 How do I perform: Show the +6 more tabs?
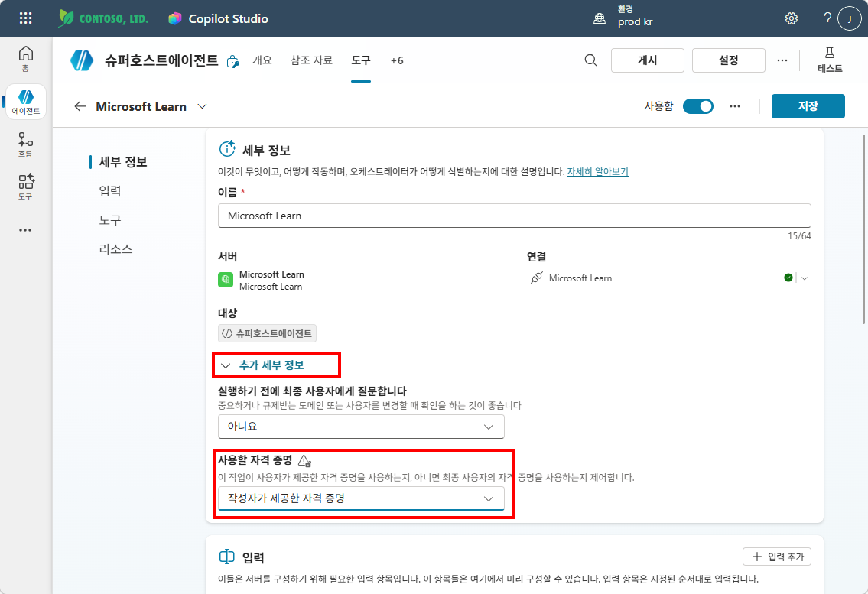click(397, 61)
